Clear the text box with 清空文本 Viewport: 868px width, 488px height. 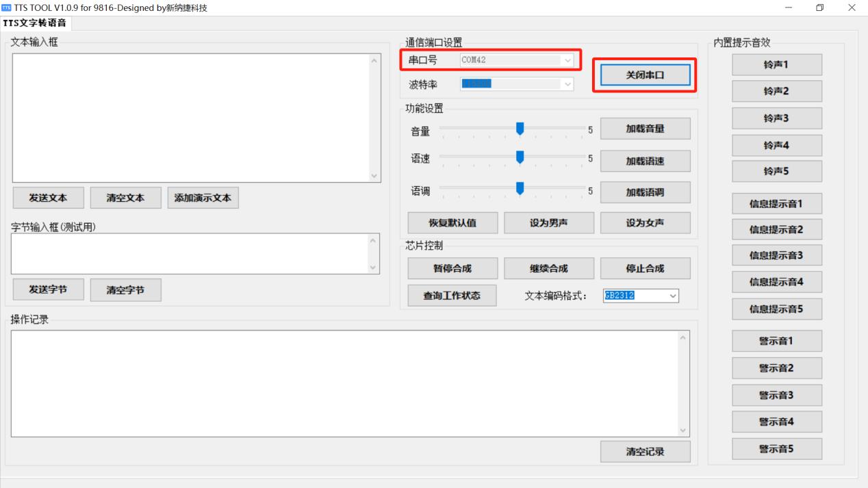[125, 197]
